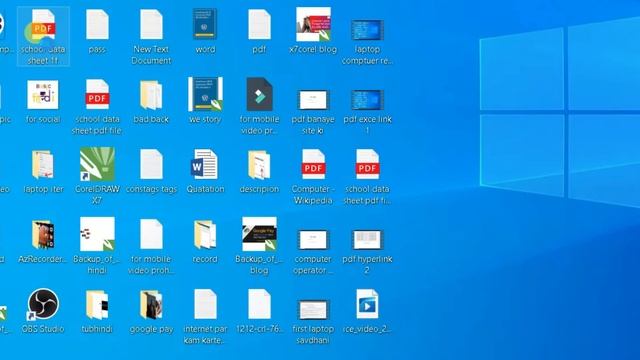Select the 'internet par kam karte...' file
The height and width of the screenshot is (360, 640).
coord(205,304)
